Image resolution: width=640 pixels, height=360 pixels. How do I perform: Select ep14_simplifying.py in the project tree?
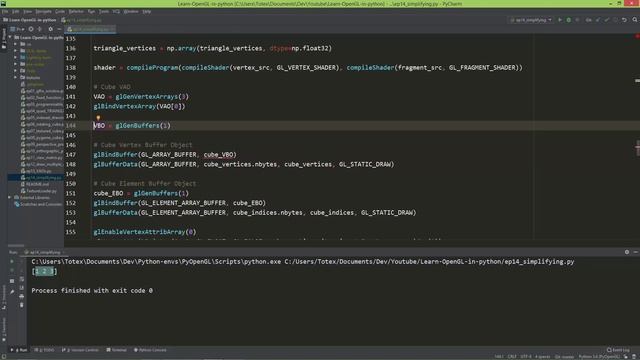[41, 178]
